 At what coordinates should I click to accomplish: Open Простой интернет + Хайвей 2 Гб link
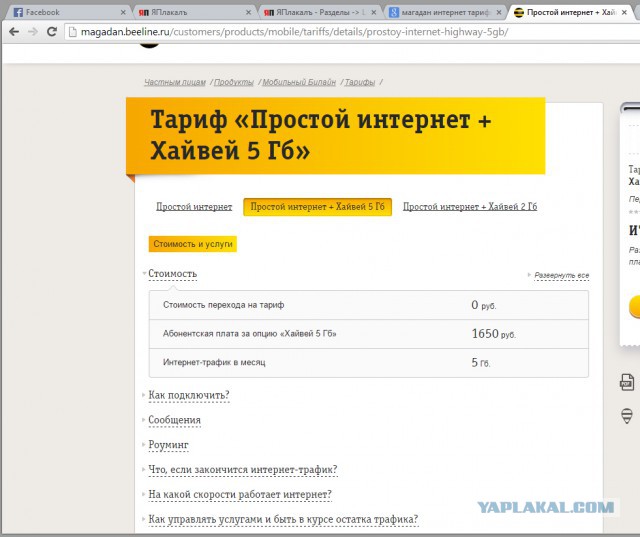[470, 207]
